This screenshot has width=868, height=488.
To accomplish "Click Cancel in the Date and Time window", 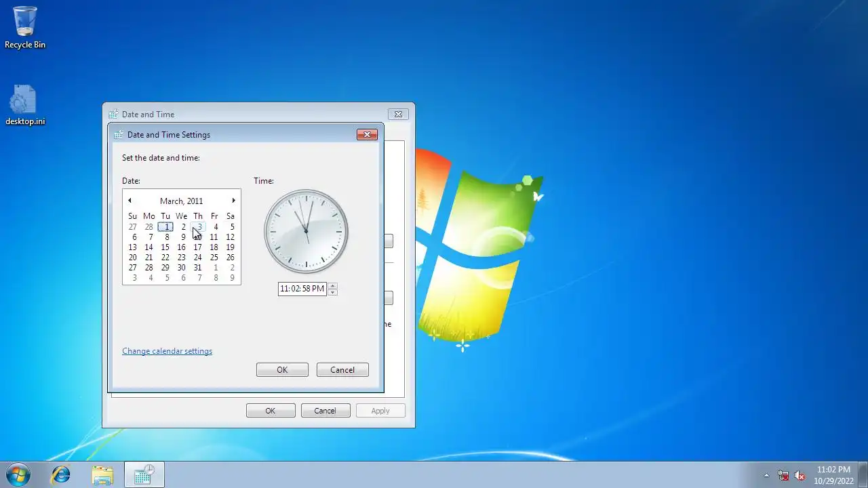I will [x=325, y=411].
